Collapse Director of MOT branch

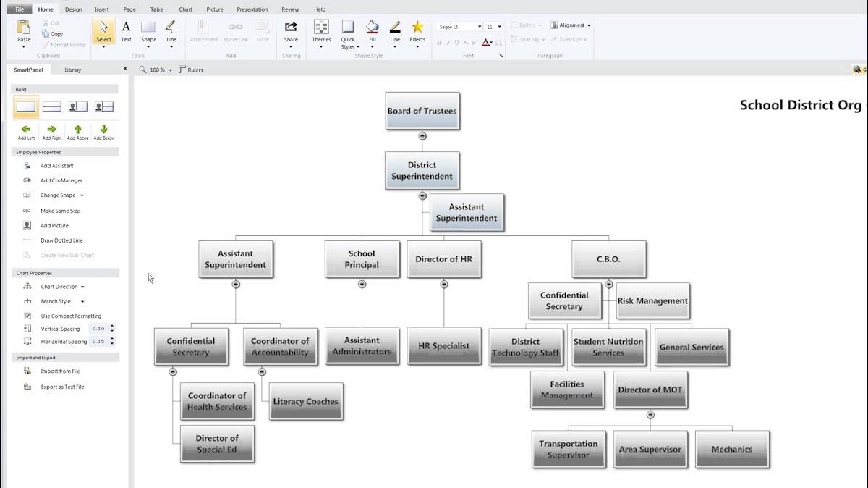tap(650, 415)
